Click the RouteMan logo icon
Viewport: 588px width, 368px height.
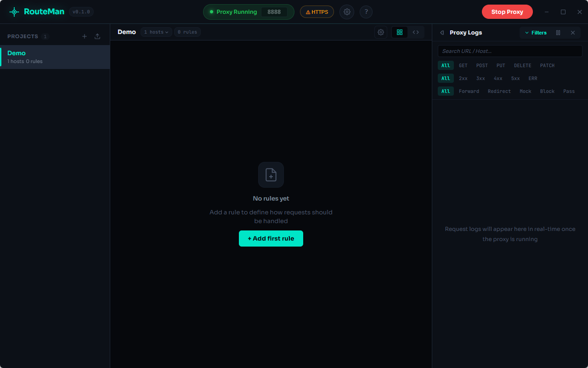pos(14,12)
